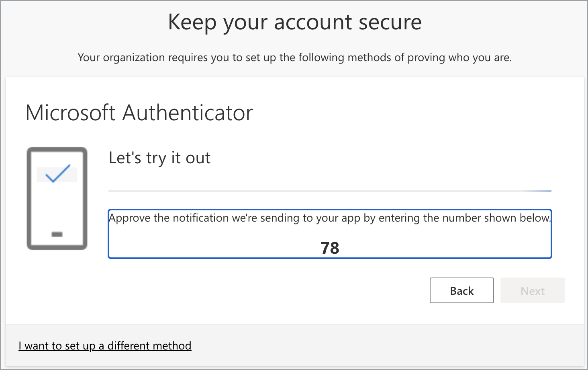Screen dimensions: 588x370
Task: Click the 'Microsoft Authenticator' heading
Action: (139, 113)
